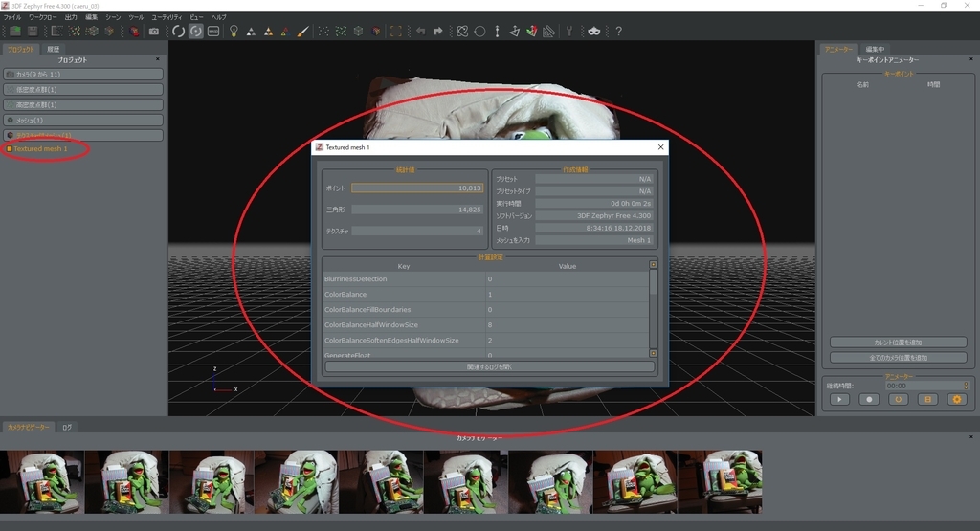
Task: Click the 全てのカメラ位置を追加 button
Action: click(x=898, y=358)
